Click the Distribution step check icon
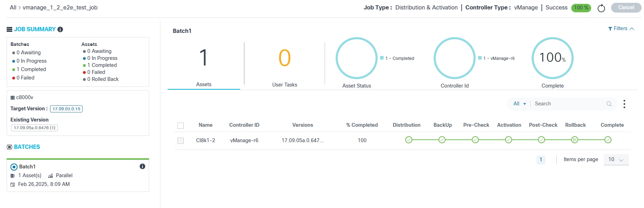The height and width of the screenshot is (208, 644). 408,140
